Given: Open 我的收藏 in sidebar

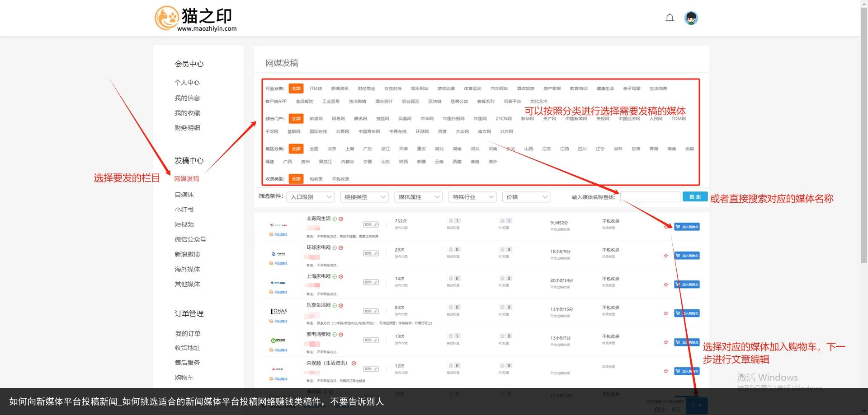Looking at the screenshot, I should tap(187, 113).
